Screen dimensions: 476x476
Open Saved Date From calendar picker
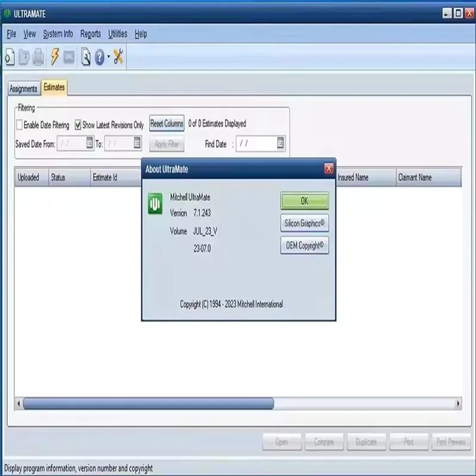pos(90,143)
